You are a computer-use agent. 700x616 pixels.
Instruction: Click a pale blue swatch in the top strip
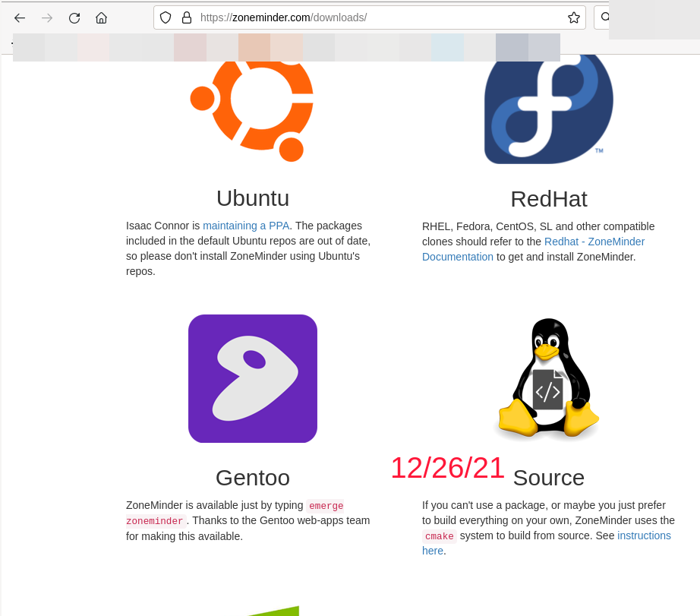click(x=448, y=47)
